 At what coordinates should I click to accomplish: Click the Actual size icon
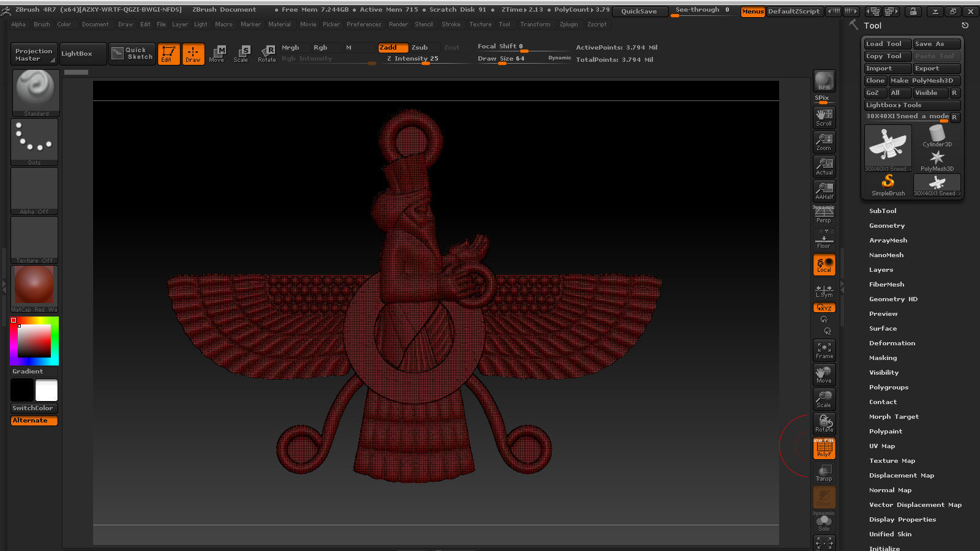pyautogui.click(x=824, y=166)
